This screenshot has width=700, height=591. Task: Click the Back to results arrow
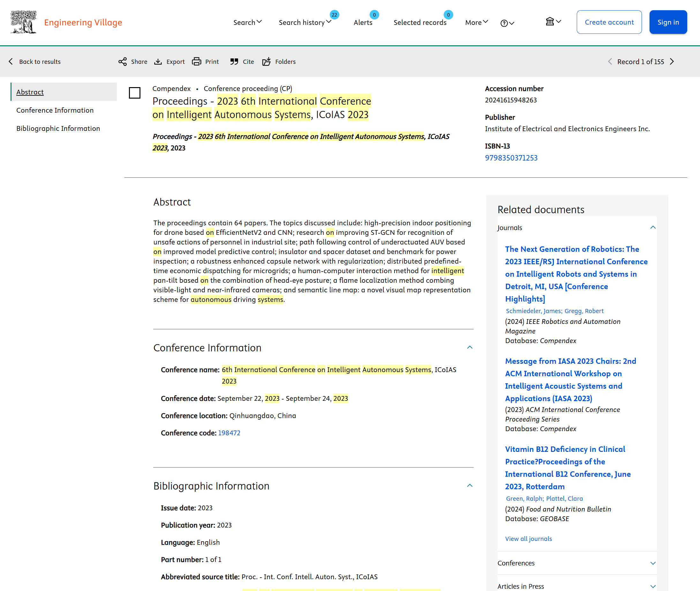coord(11,62)
